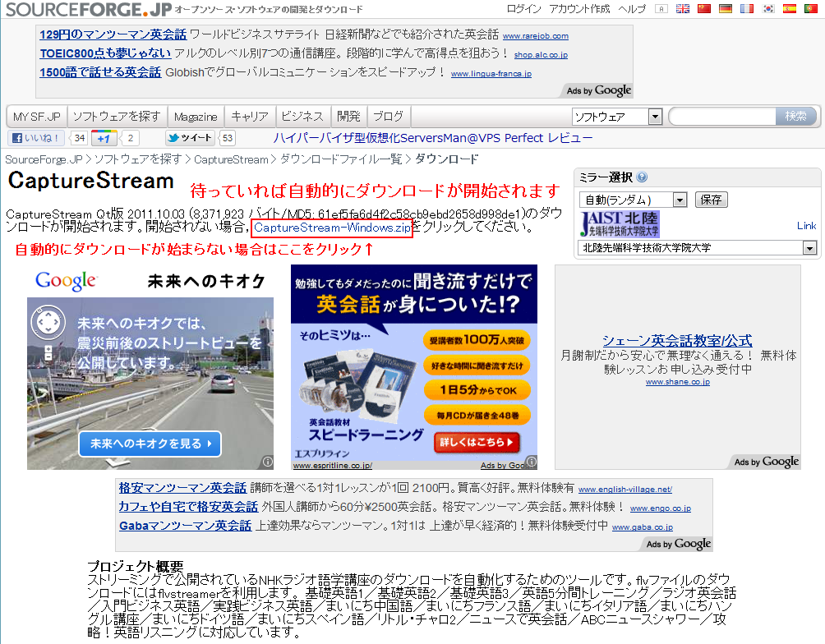Click the Street View pan control in the ad
825x644 pixels.
(x=48, y=321)
